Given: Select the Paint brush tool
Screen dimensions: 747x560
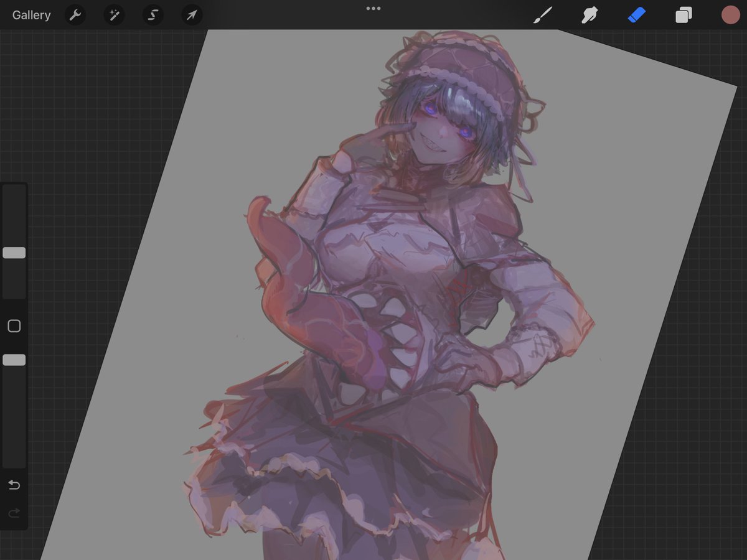Looking at the screenshot, I should (x=543, y=15).
